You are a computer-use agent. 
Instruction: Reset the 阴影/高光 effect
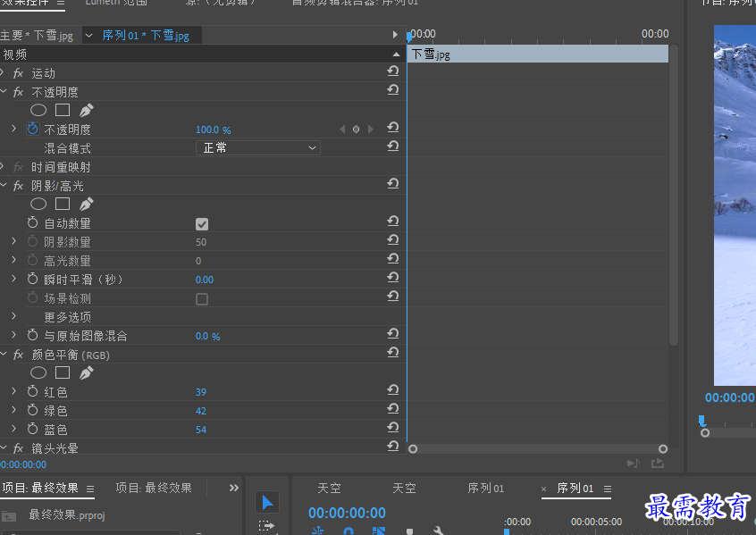(x=393, y=184)
